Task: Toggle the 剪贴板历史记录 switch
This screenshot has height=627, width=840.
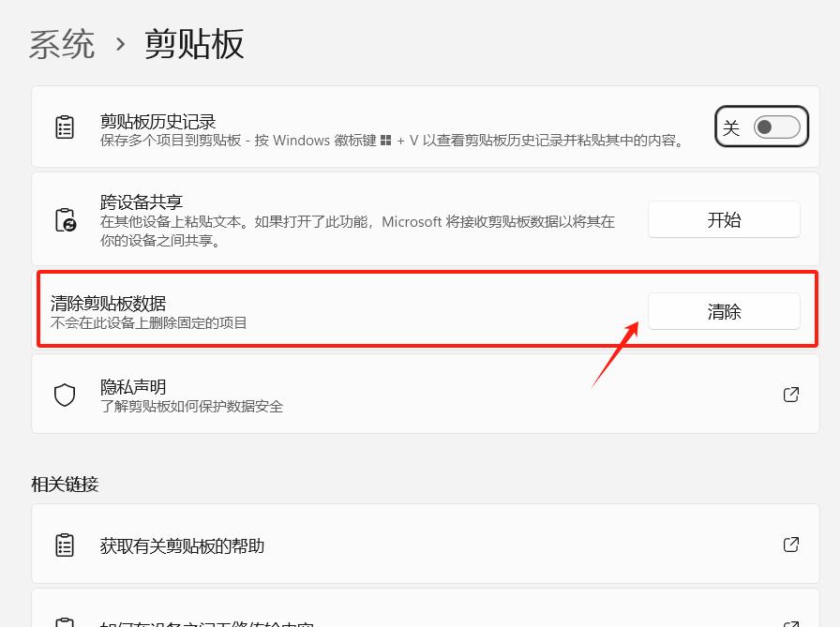Action: coord(776,127)
